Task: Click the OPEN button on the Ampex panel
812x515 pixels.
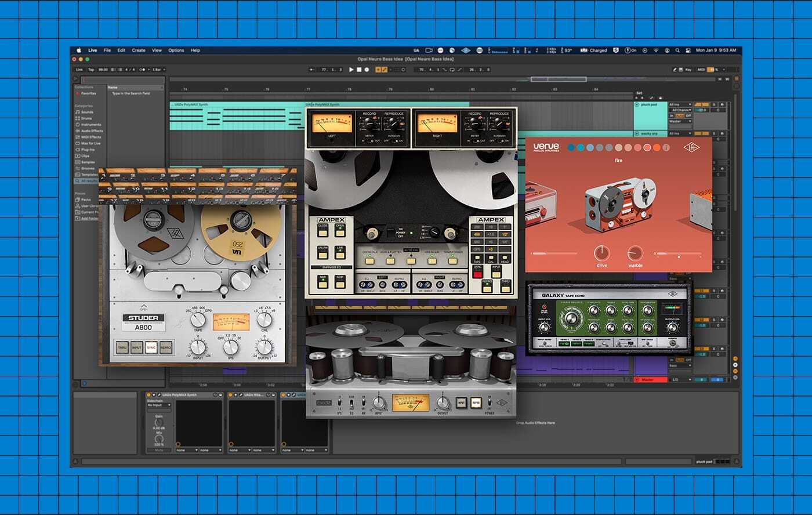Action: pos(340,229)
